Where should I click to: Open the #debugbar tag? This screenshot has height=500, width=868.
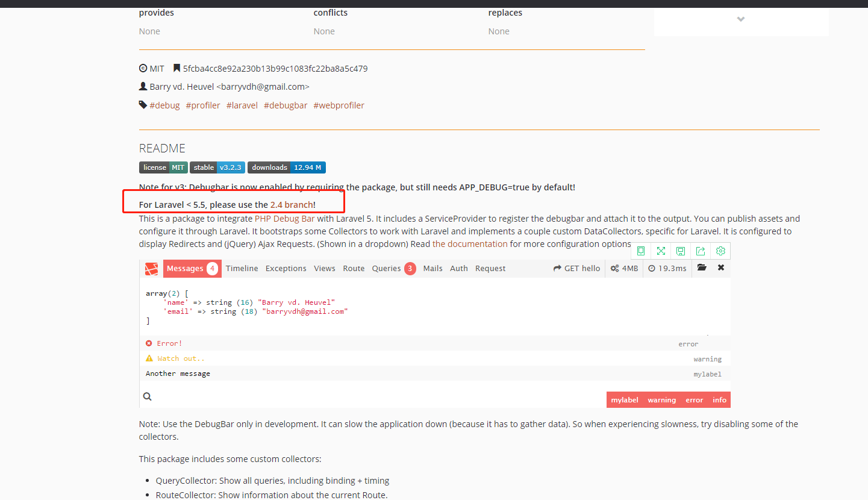[286, 105]
